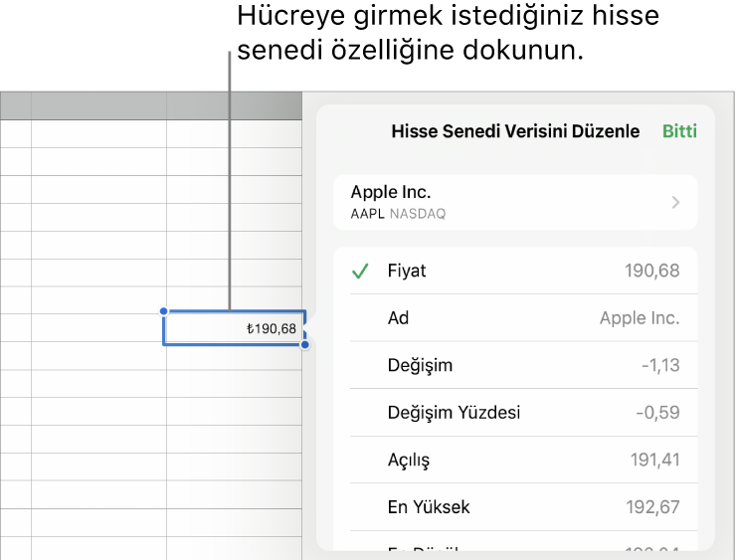This screenshot has width=736, height=560.
Task: Choose the Ad attribute row
Action: pos(515,317)
